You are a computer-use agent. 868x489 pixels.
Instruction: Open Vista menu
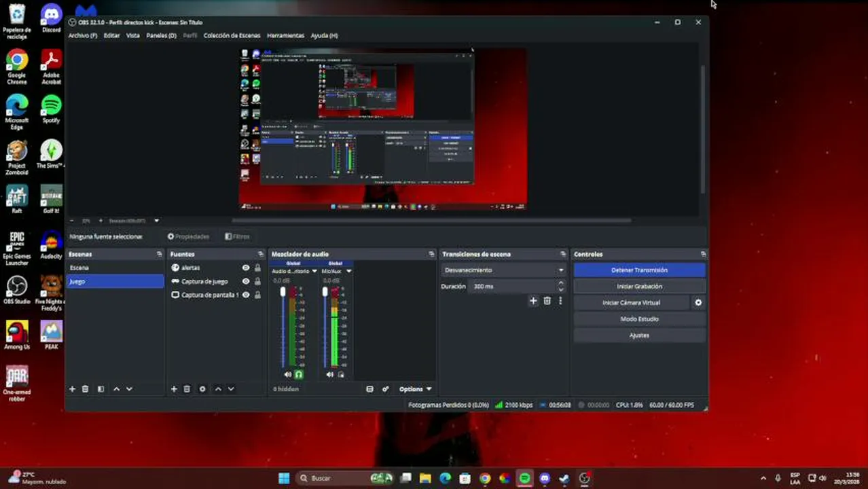(133, 35)
